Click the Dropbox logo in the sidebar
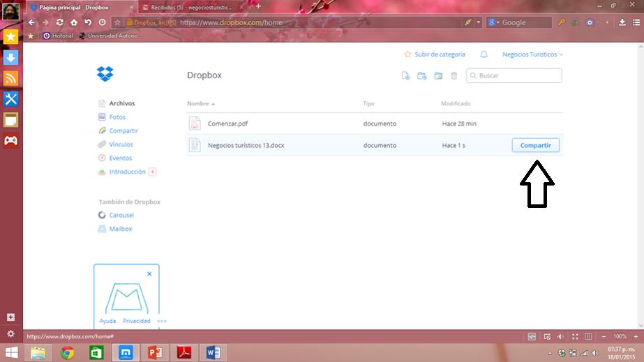This screenshot has height=362, width=644. click(105, 74)
